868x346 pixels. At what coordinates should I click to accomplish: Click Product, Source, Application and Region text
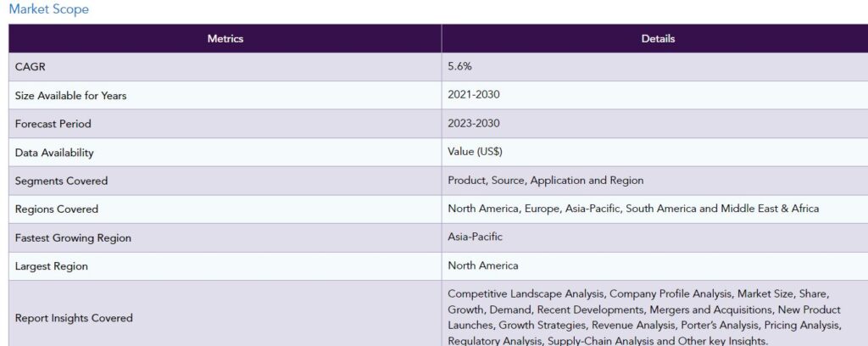[546, 181]
